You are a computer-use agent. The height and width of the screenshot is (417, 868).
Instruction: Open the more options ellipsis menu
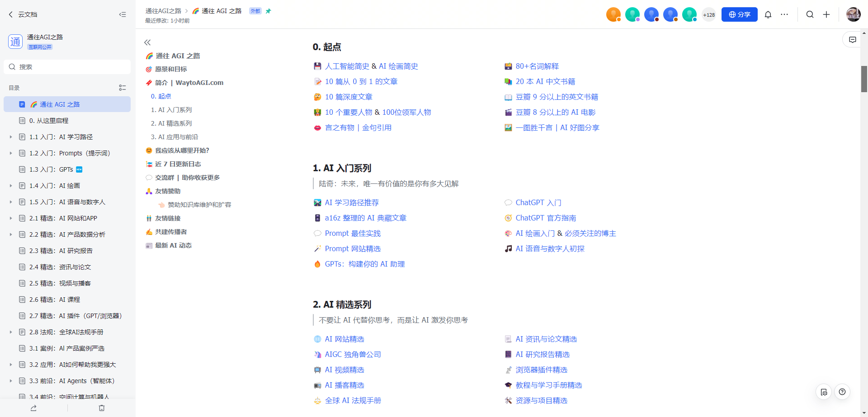click(784, 14)
